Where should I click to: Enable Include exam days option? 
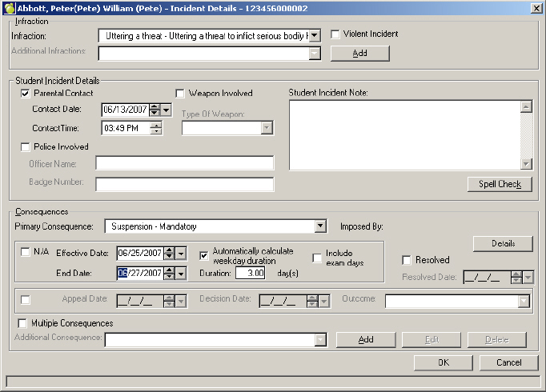(x=317, y=258)
